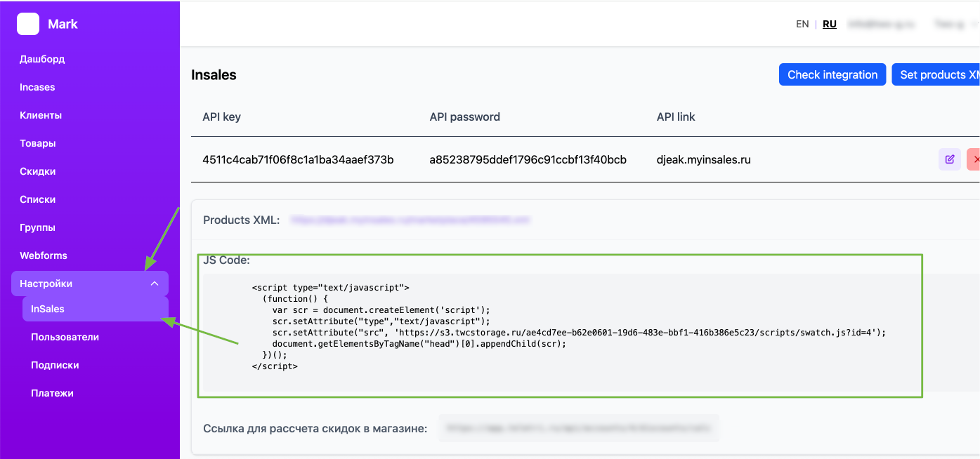Select the RU language option
The image size is (980, 459).
[x=830, y=24]
